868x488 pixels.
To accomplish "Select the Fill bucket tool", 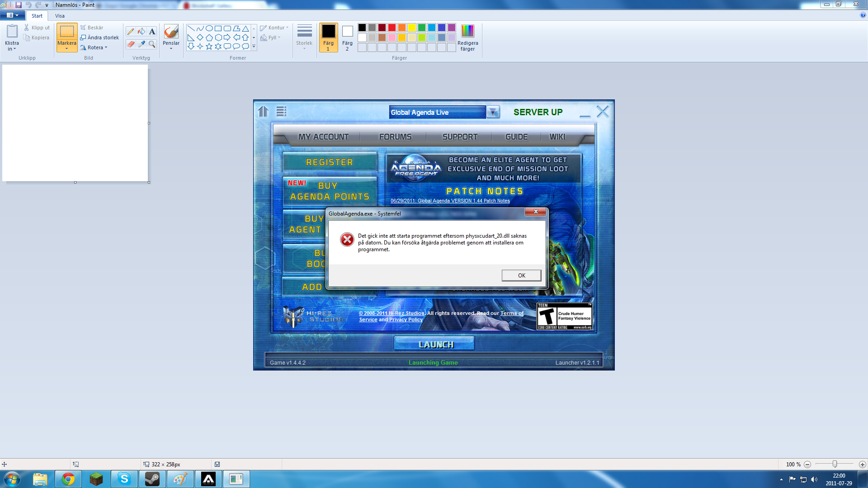I will (142, 32).
